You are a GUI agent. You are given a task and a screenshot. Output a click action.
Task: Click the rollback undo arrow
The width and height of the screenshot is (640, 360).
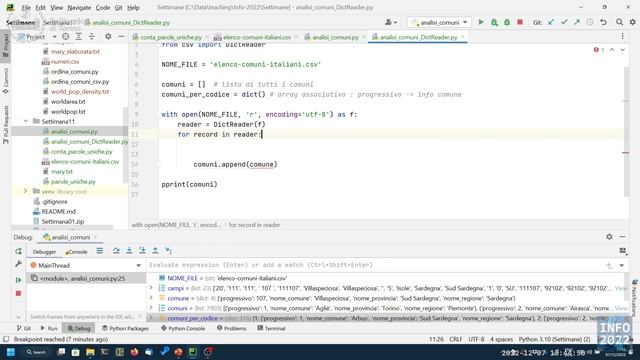pyautogui.click(x=603, y=22)
